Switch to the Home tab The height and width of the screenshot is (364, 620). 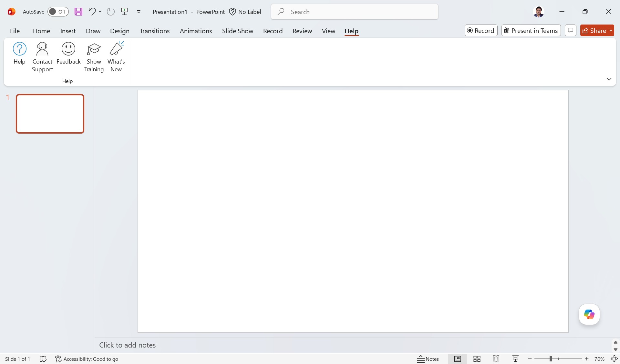(41, 31)
